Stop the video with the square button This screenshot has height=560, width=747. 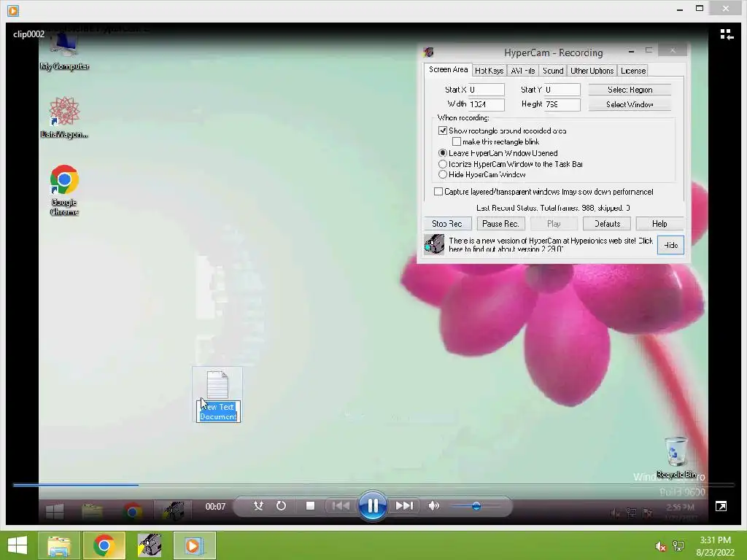310,506
